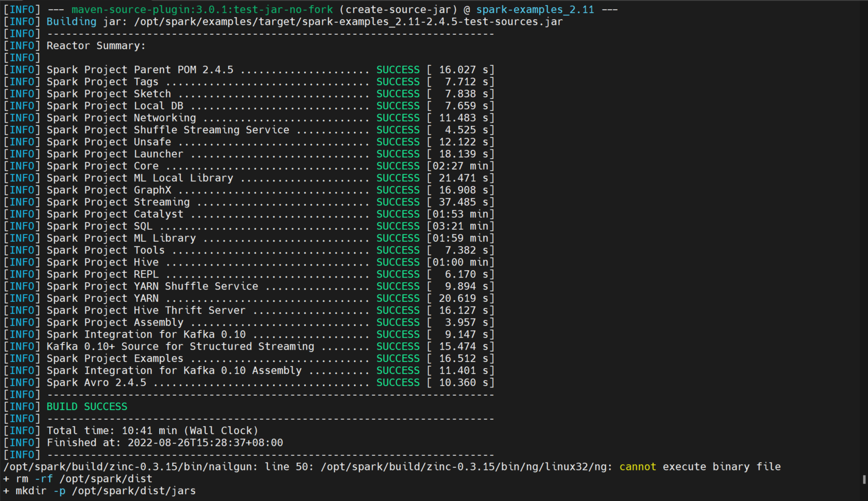Click the '01:53 min' duration value
The width and height of the screenshot is (868, 501).
(460, 214)
